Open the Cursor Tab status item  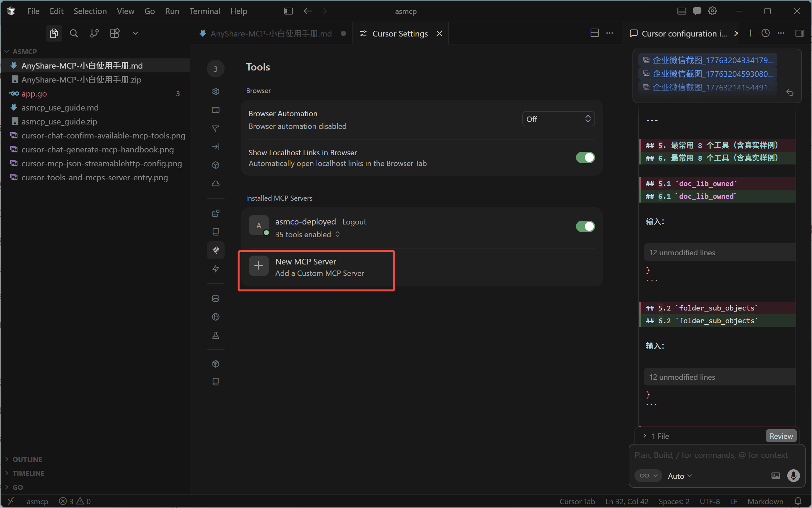tap(577, 501)
